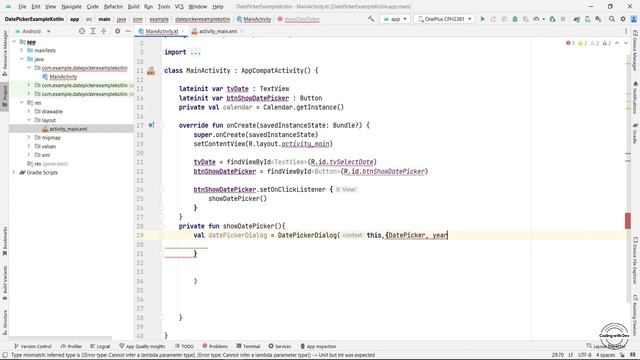Click the tool windows toggle in status bar corner
640x360 pixels.
tap(4, 355)
